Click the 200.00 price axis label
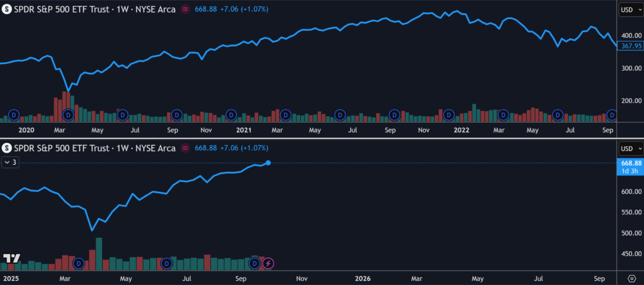The width and height of the screenshot is (644, 285). click(631, 101)
